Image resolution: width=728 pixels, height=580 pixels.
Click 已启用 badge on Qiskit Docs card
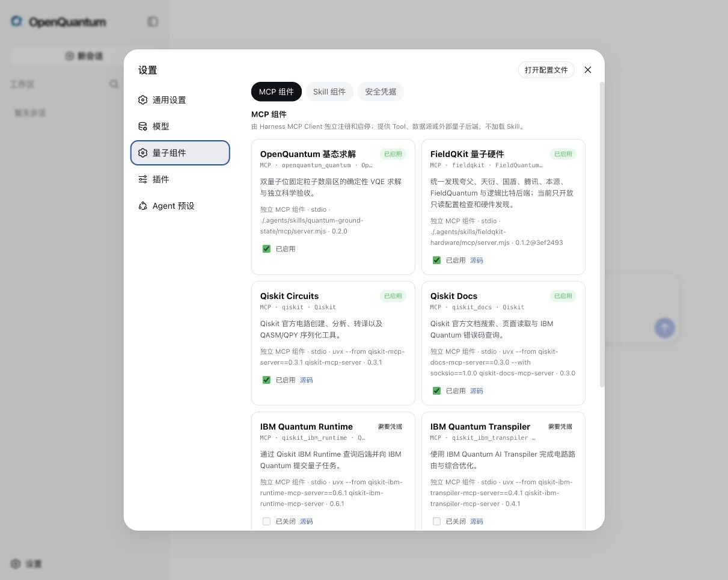[x=563, y=296]
